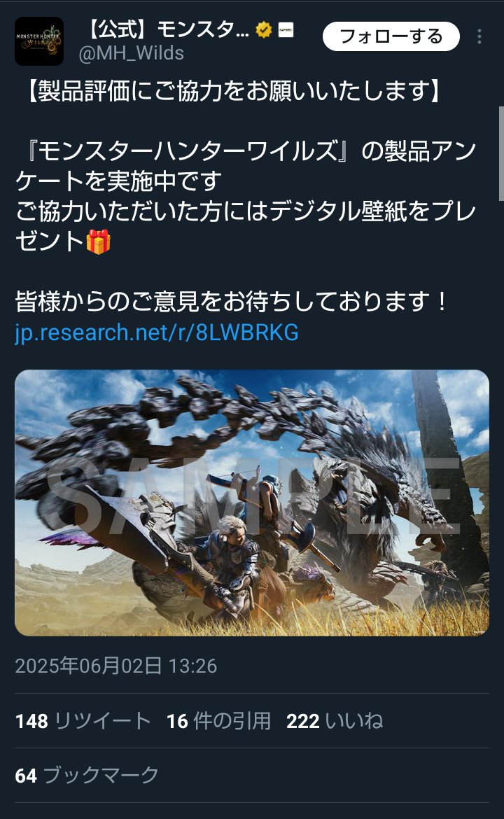View the 222 いいね likes list
This screenshot has width=504, height=819.
(x=335, y=721)
